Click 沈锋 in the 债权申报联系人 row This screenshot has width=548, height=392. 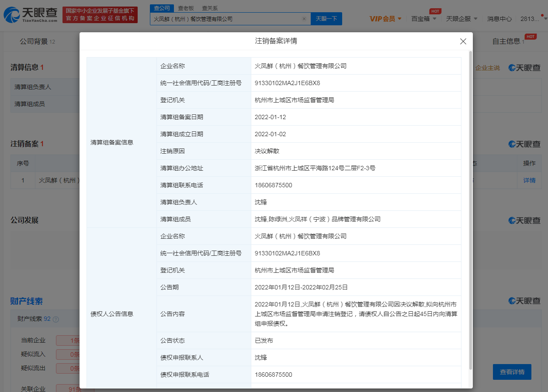coord(261,358)
